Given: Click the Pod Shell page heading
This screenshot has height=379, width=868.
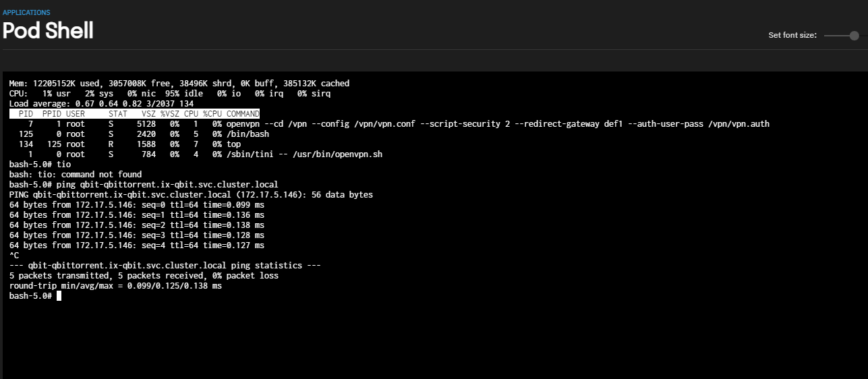Looking at the screenshot, I should coord(48,31).
